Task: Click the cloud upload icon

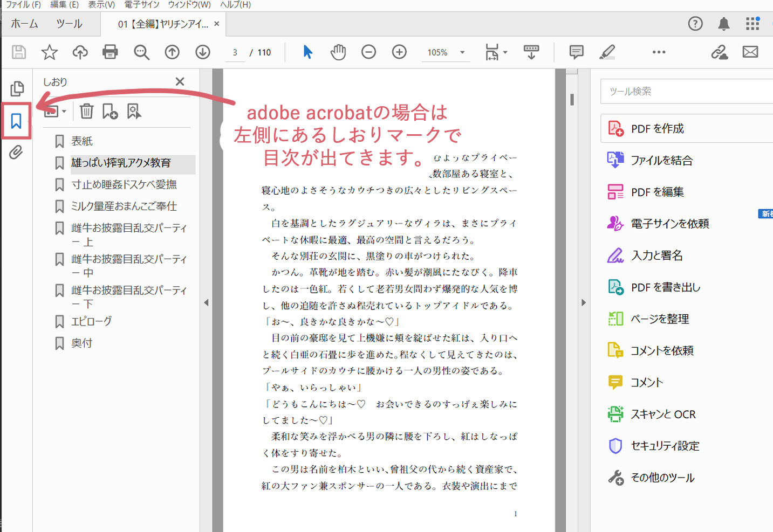Action: coord(80,52)
